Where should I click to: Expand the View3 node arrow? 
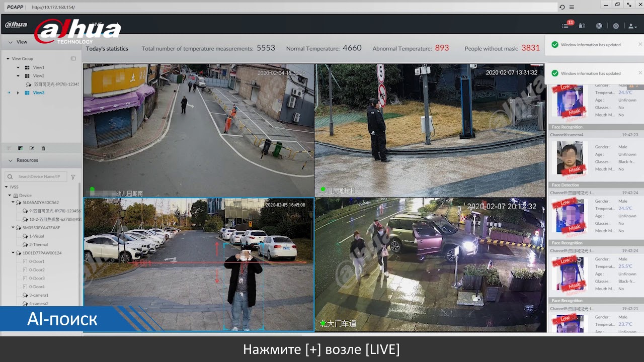(x=18, y=93)
